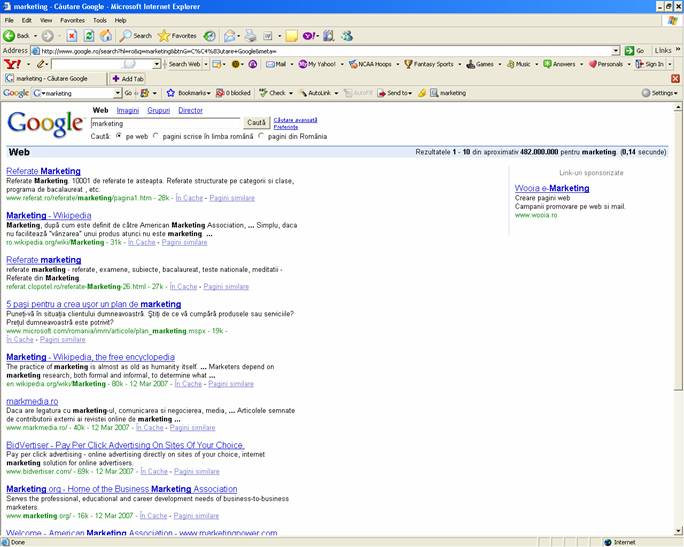
Task: Expand the Google toolbar search box dropdown
Action: point(115,93)
